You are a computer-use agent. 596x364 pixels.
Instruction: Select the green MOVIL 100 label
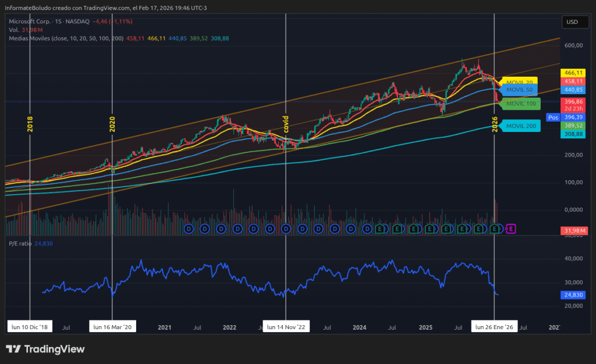tap(521, 104)
